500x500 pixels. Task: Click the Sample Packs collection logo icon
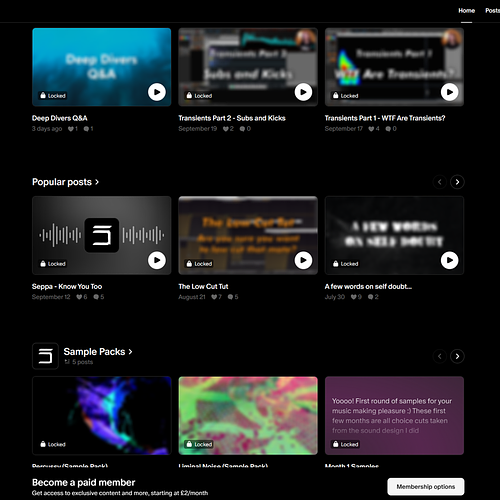[45, 356]
